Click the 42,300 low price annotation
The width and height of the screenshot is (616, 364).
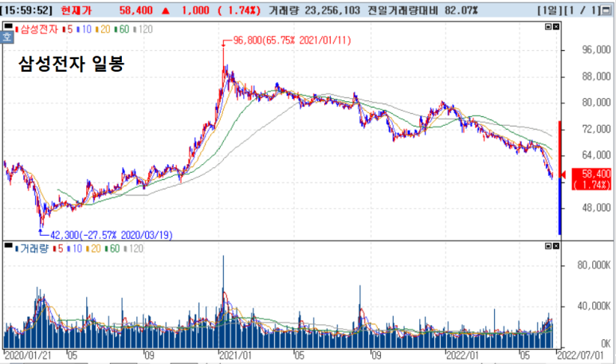coord(112,235)
